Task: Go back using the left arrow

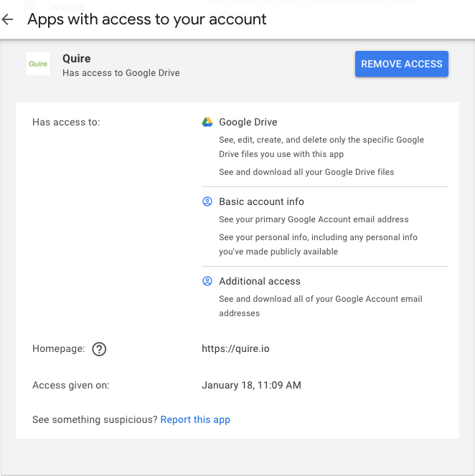Action: (x=7, y=20)
